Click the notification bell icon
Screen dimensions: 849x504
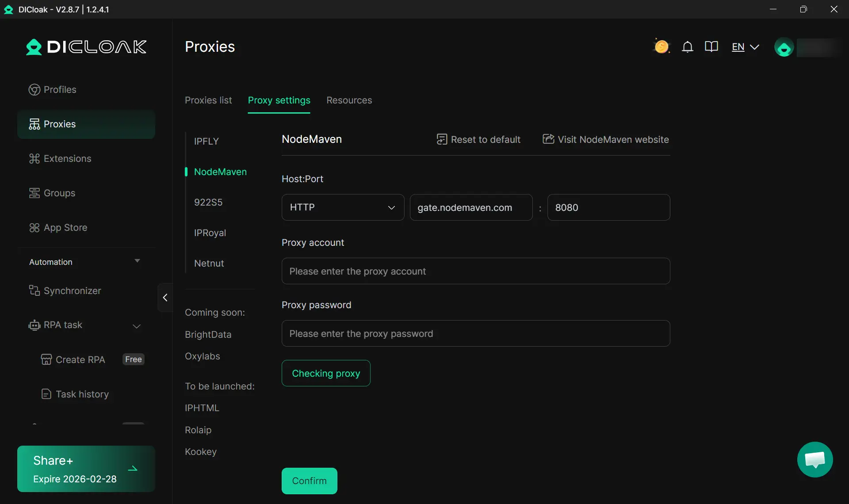[x=687, y=47]
